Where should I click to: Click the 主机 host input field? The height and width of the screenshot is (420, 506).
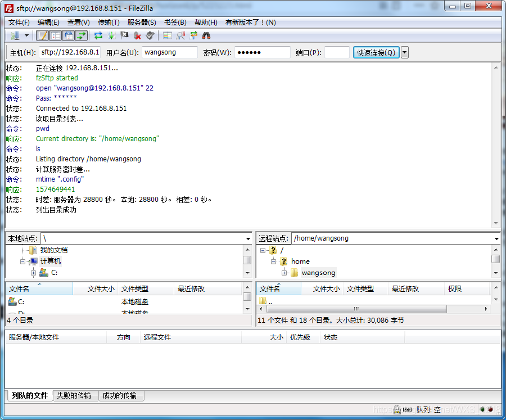pos(70,52)
